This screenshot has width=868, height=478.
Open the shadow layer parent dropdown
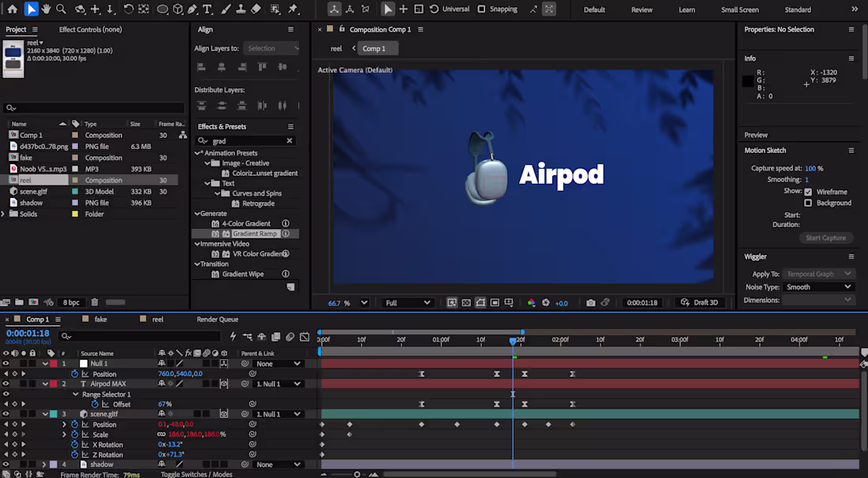click(x=277, y=464)
